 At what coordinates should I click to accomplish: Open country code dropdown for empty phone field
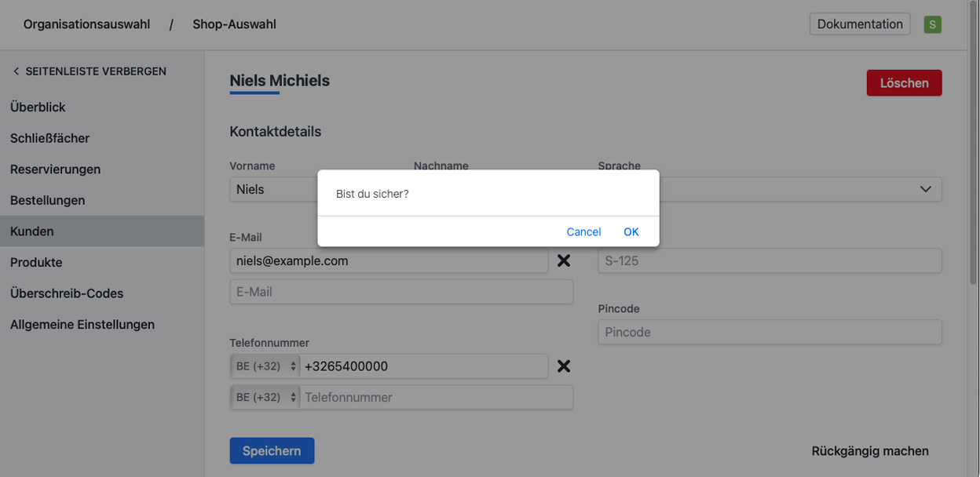266,397
